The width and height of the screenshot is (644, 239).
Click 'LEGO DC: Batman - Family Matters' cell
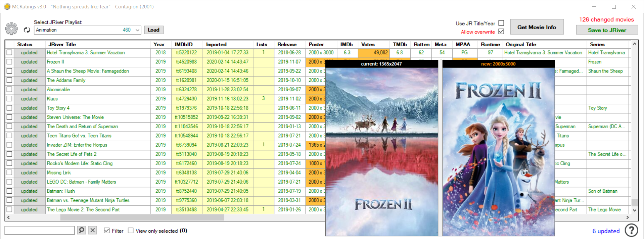[x=98, y=182]
